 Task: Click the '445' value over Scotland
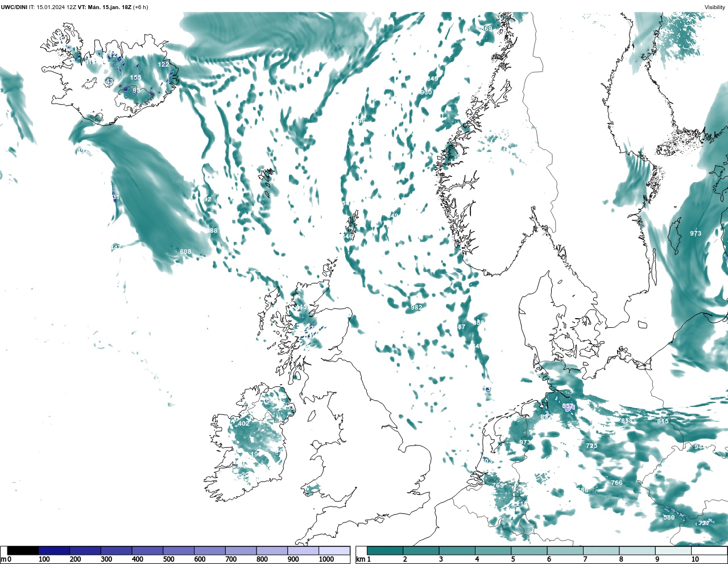click(x=301, y=307)
